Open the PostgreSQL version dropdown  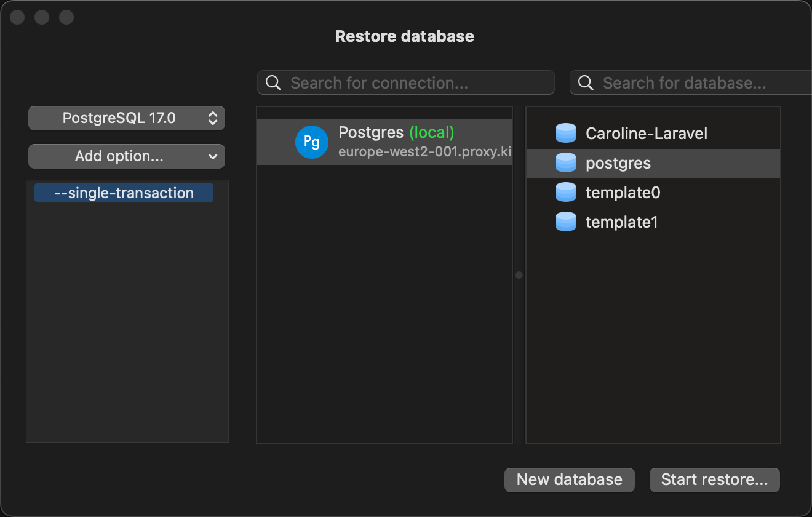pos(126,118)
